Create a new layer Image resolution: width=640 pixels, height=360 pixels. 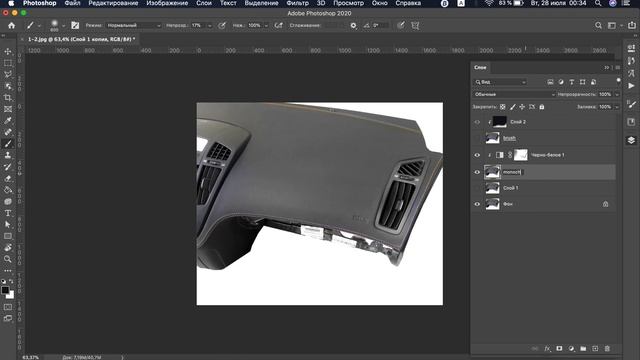point(595,349)
